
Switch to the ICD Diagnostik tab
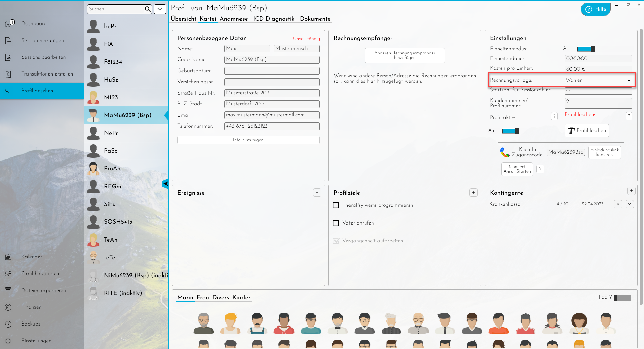coord(274,19)
